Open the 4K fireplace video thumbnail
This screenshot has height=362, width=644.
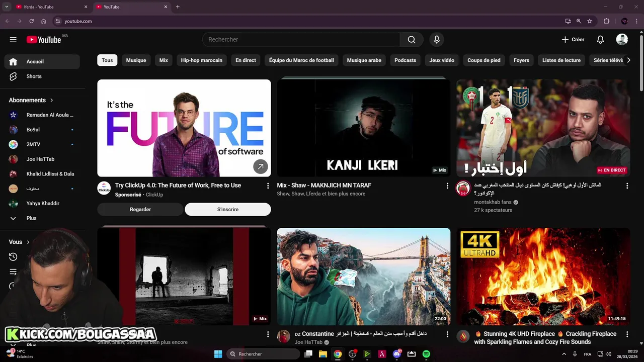point(543,277)
